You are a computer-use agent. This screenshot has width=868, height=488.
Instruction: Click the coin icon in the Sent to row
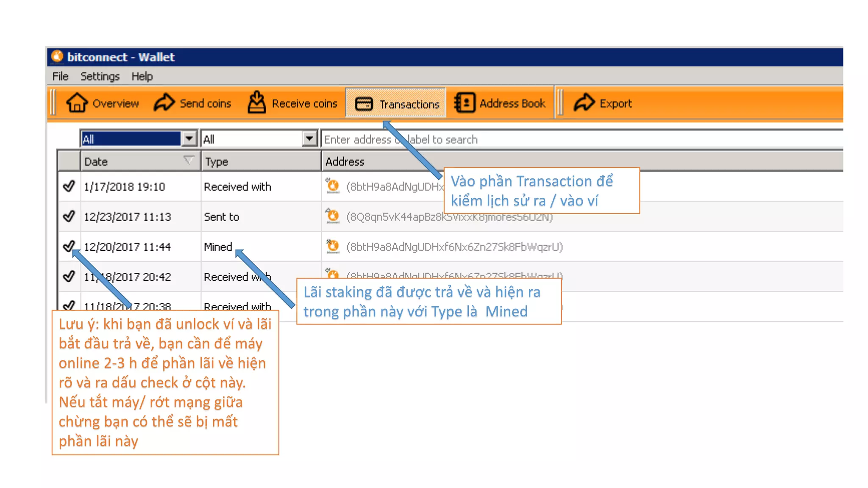coord(333,216)
